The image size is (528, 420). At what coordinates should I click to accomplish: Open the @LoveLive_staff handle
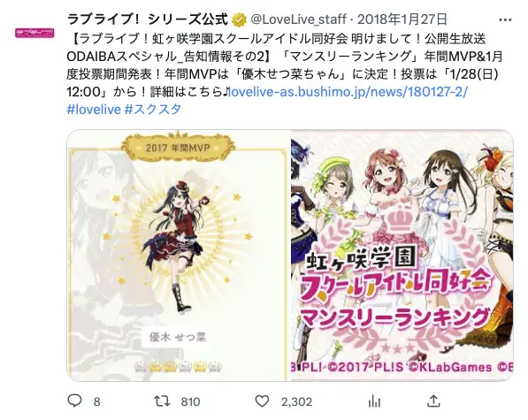click(x=298, y=19)
